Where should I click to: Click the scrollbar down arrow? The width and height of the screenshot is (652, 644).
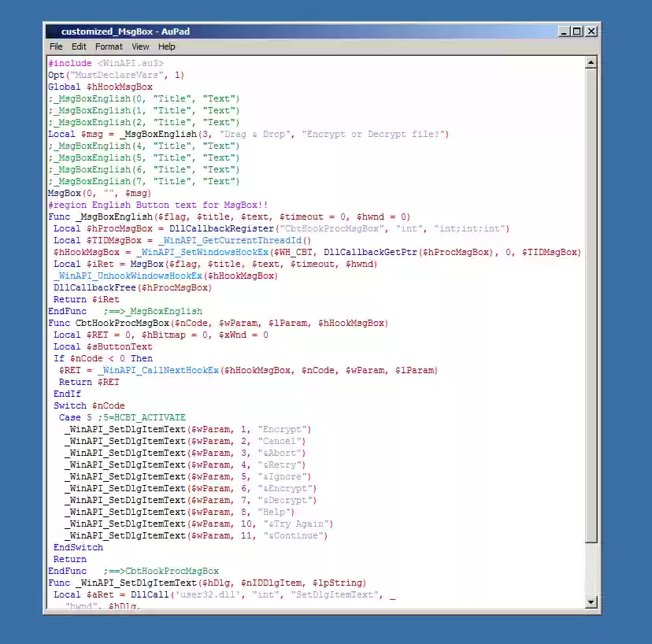[x=591, y=602]
